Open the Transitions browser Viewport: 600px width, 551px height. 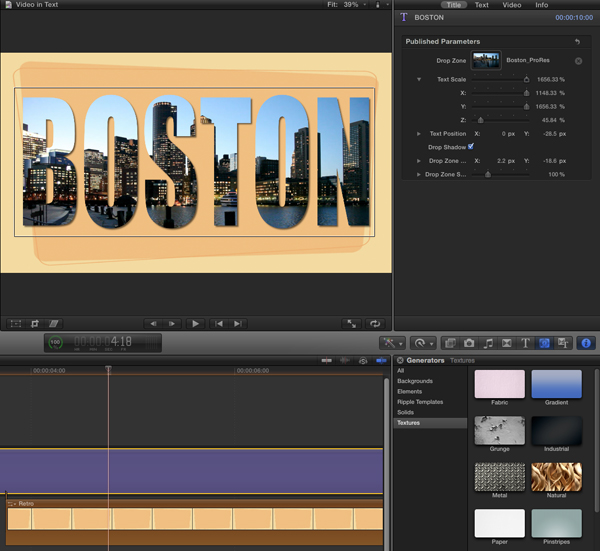click(x=507, y=343)
